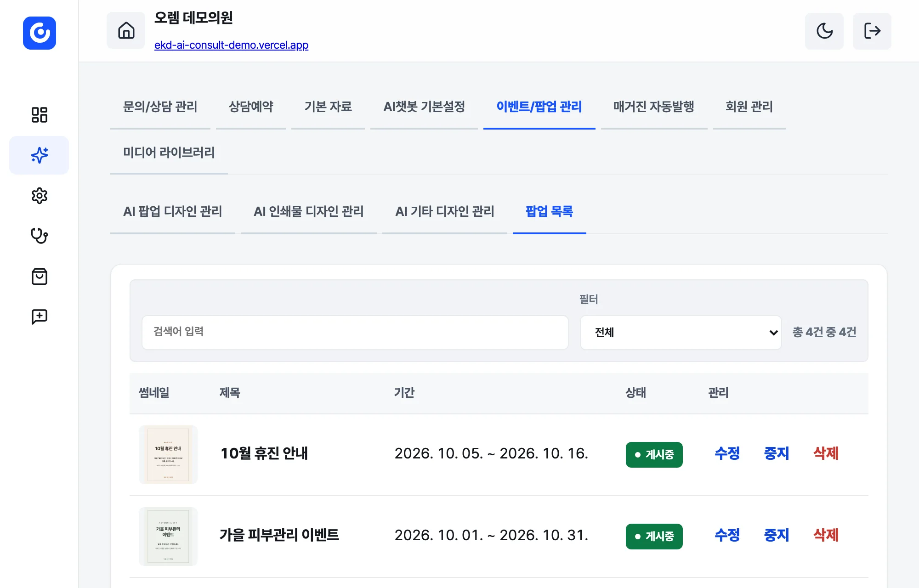Click the 필터 label

point(589,300)
